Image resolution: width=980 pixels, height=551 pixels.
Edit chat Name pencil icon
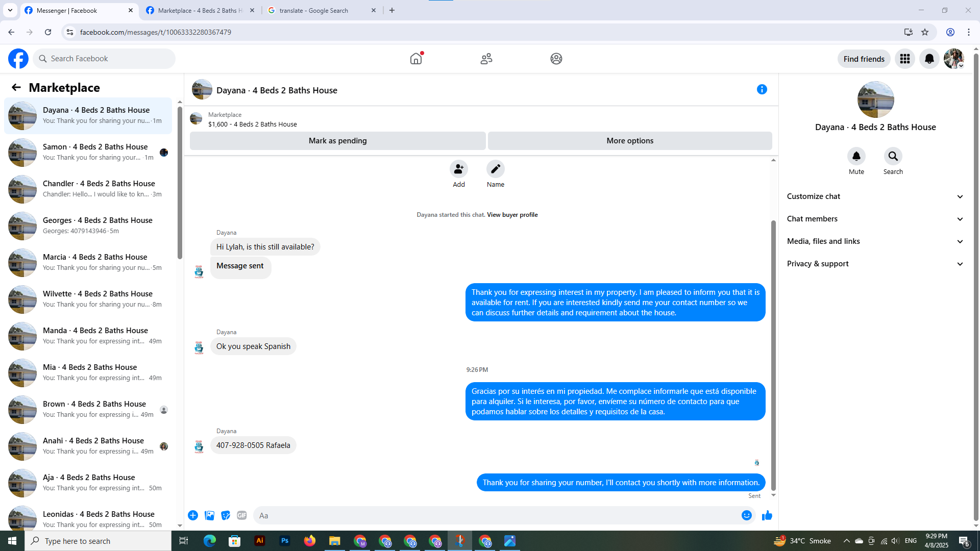coord(495,169)
